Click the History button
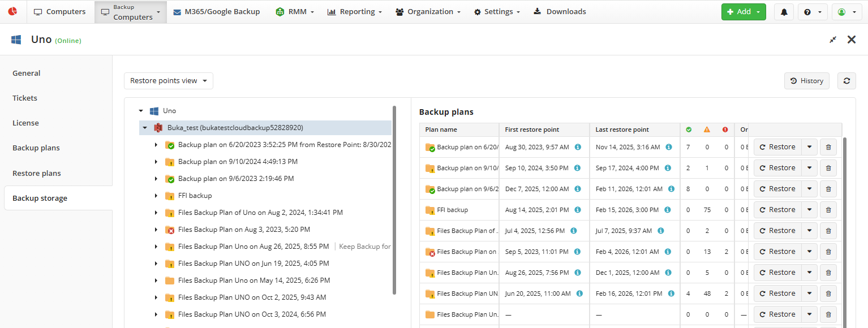This screenshot has height=328, width=868. click(x=806, y=81)
